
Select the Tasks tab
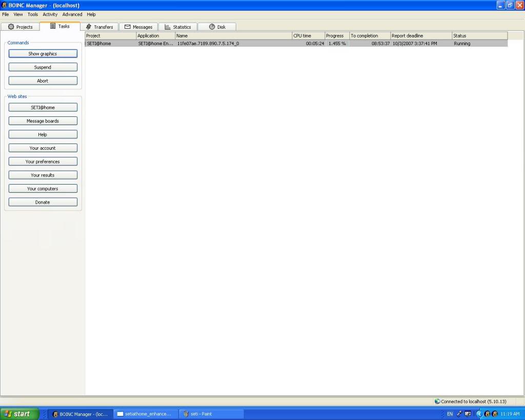point(60,26)
